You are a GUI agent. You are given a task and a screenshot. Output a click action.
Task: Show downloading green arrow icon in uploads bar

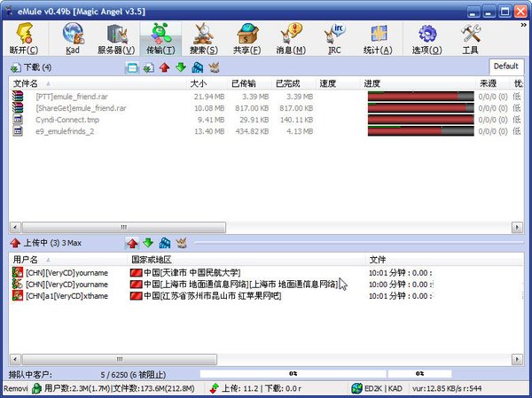(x=148, y=243)
